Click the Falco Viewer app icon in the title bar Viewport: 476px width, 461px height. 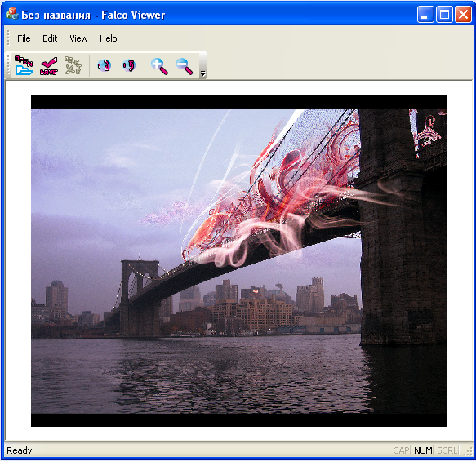coord(12,14)
